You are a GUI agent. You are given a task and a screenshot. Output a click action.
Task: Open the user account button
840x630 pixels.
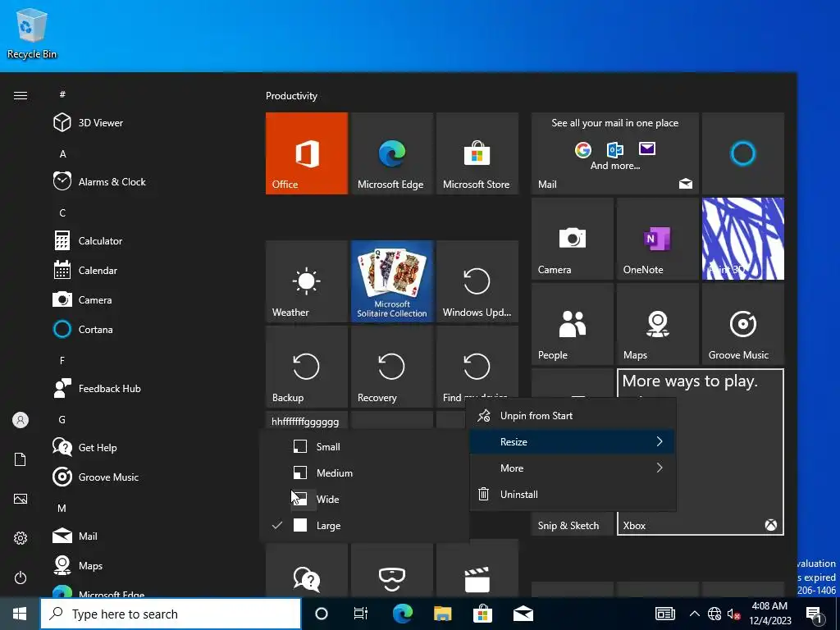(21, 420)
